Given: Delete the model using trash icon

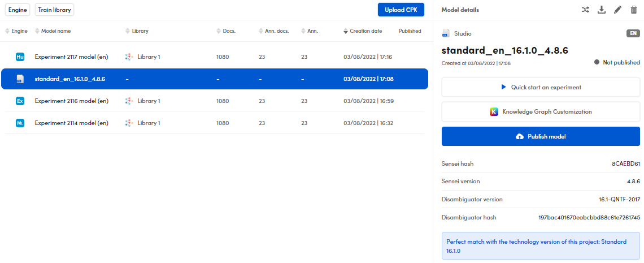Looking at the screenshot, I should (633, 10).
